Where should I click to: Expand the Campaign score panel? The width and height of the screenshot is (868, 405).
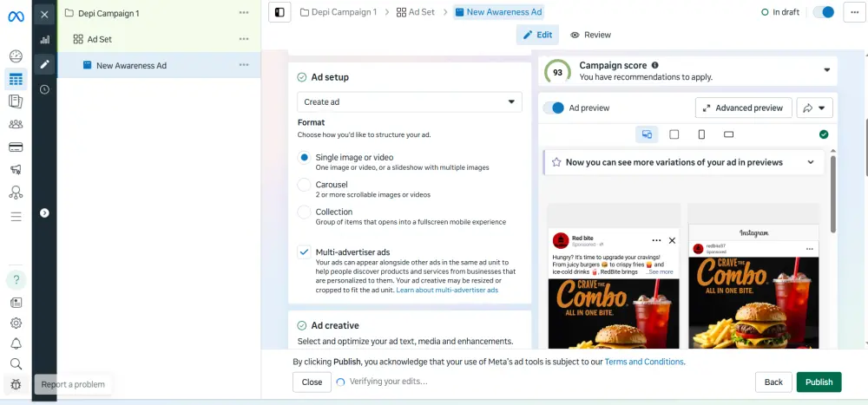(x=827, y=70)
